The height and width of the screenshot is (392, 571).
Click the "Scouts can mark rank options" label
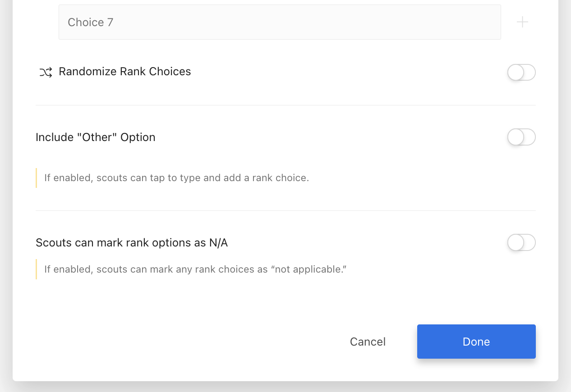[x=132, y=243]
